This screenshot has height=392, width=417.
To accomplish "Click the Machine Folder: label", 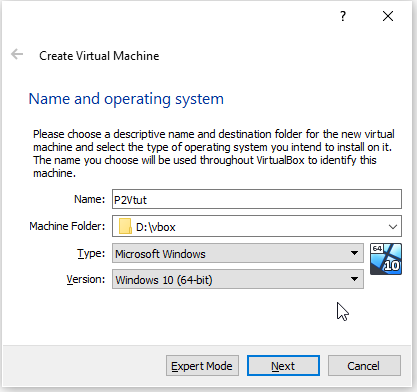I will click(67, 226).
